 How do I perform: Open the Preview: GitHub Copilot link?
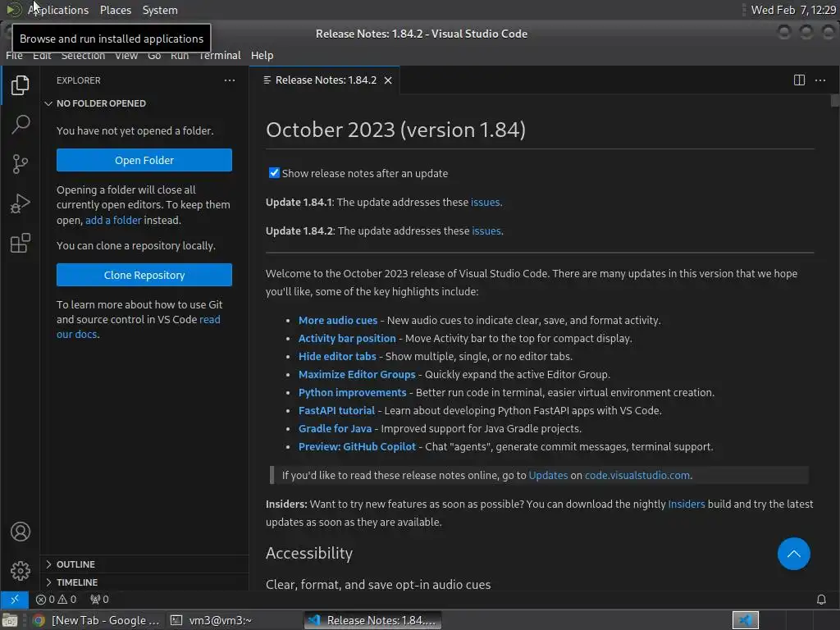point(357,447)
